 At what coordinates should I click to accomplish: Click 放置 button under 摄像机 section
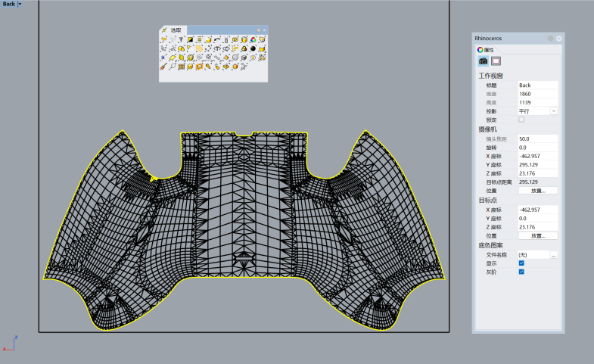pyautogui.click(x=537, y=190)
